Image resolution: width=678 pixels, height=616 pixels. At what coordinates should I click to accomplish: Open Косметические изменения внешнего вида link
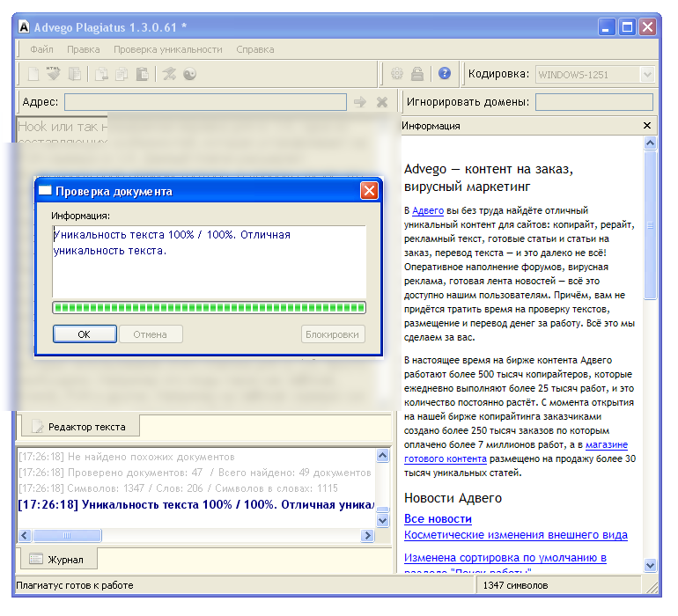coord(516,535)
